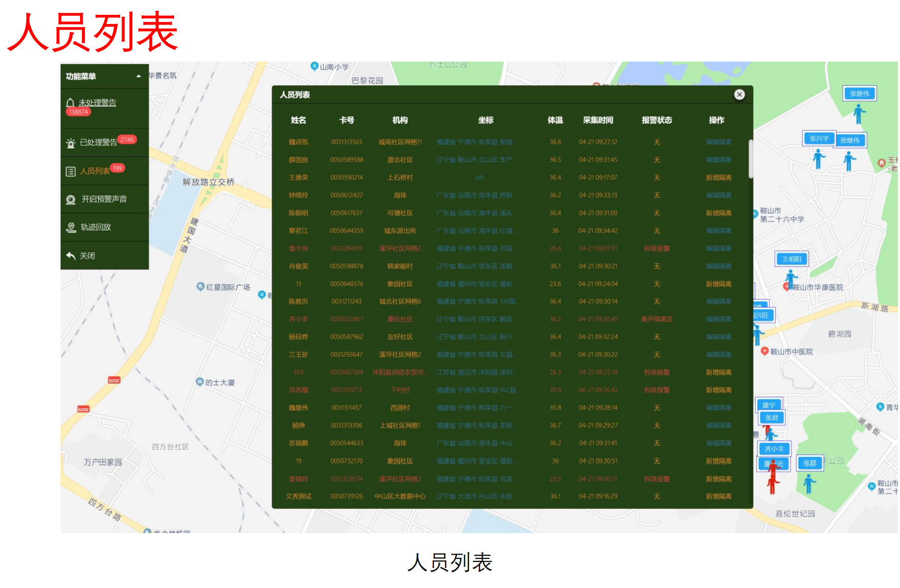Click 编辑隔离 for 魏诗凯
Viewport: 900px width, 588px height.
click(x=718, y=142)
